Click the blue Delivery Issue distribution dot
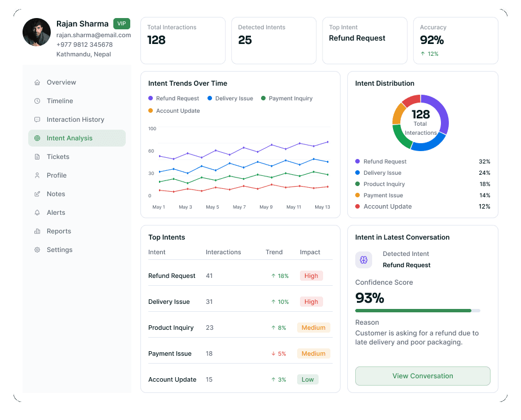 357,173
